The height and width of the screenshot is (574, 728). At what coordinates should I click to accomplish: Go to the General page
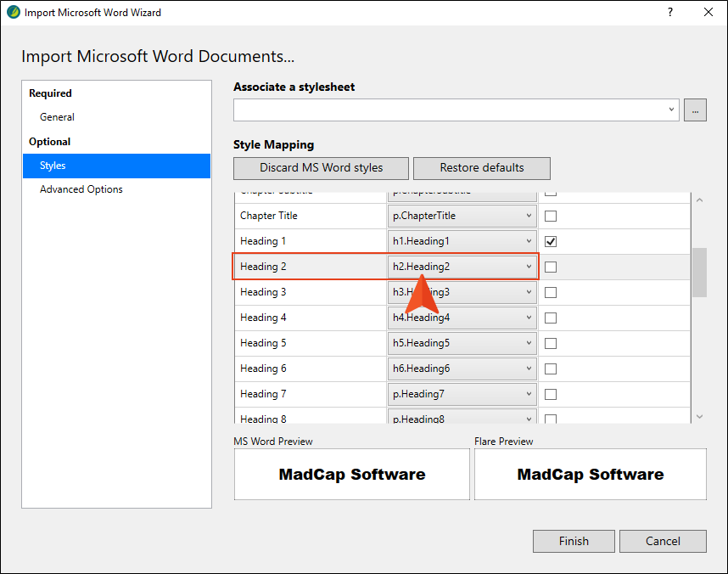point(57,117)
